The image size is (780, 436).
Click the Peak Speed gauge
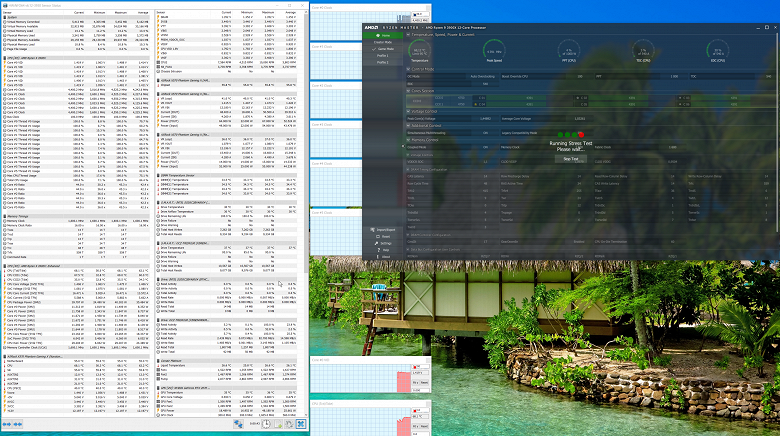pyautogui.click(x=494, y=51)
